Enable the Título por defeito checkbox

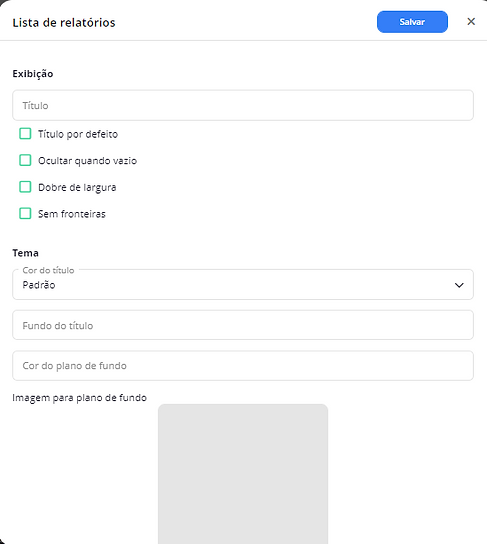25,134
